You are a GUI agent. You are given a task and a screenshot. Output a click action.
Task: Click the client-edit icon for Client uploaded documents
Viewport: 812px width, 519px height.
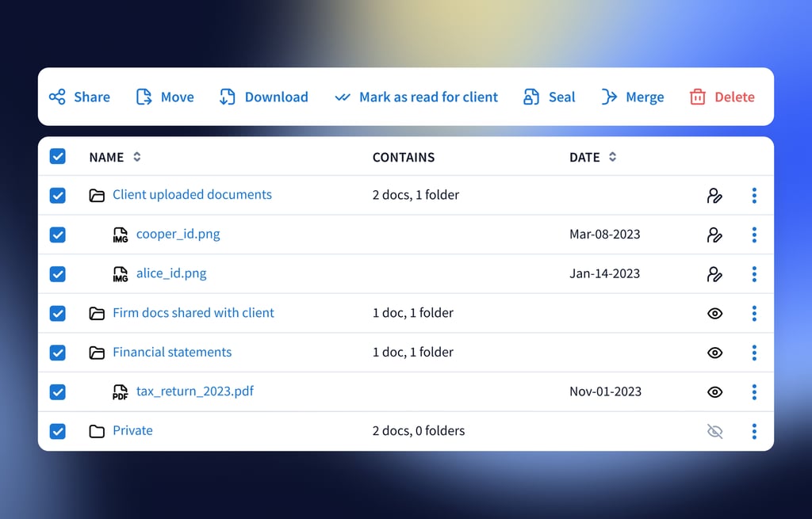[x=714, y=196]
